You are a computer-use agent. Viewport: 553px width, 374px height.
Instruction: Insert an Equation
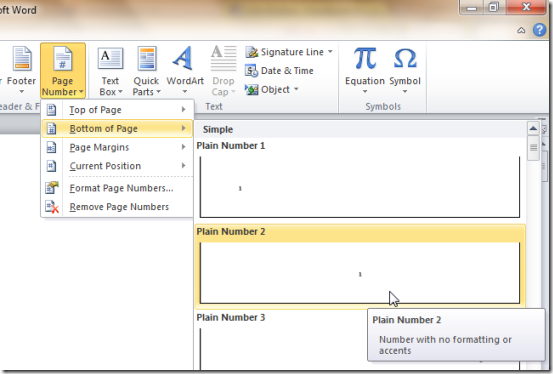pyautogui.click(x=365, y=70)
